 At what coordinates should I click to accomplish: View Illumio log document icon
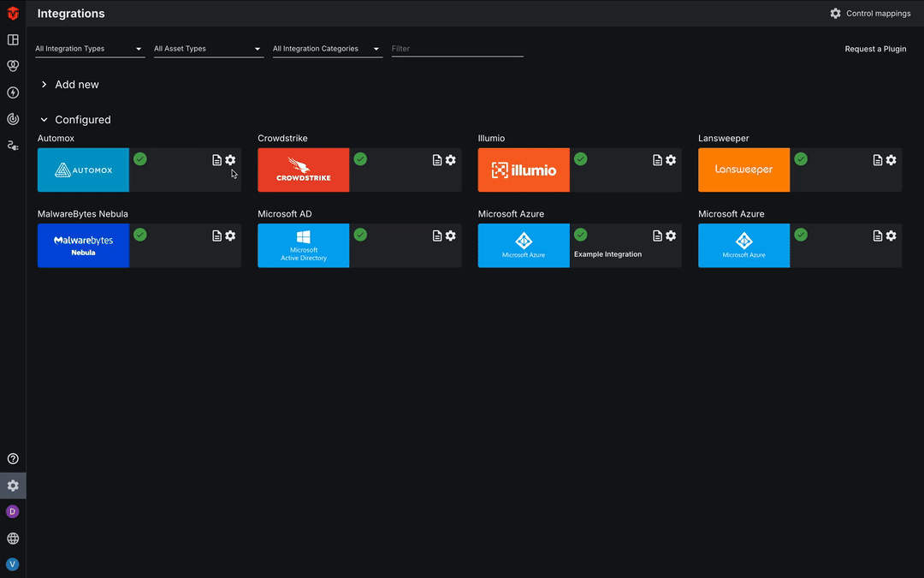[658, 160]
